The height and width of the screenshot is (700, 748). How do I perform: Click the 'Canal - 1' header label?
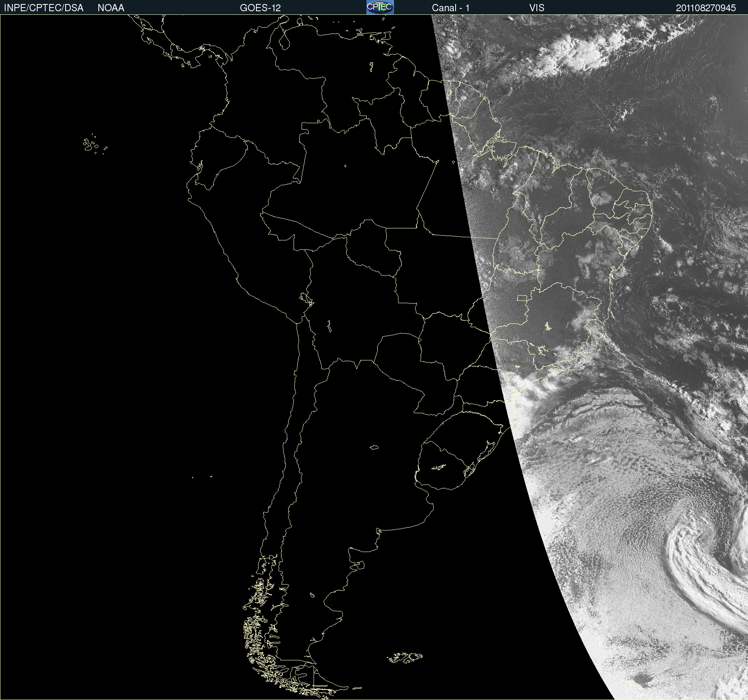[451, 8]
